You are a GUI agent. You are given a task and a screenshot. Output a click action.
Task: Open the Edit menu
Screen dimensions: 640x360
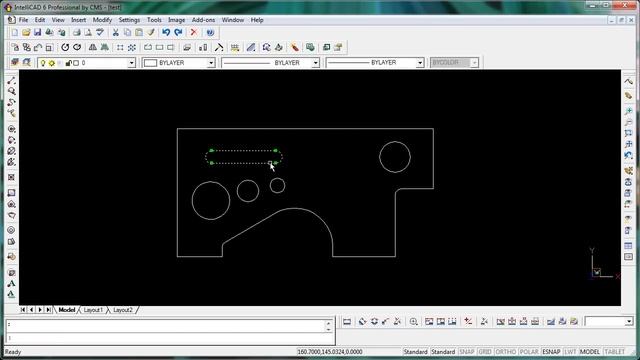tap(40, 20)
